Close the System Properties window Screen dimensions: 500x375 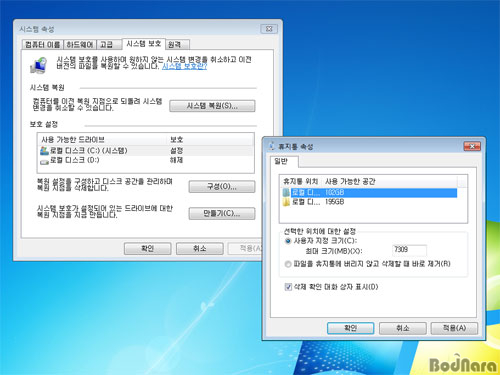269,29
